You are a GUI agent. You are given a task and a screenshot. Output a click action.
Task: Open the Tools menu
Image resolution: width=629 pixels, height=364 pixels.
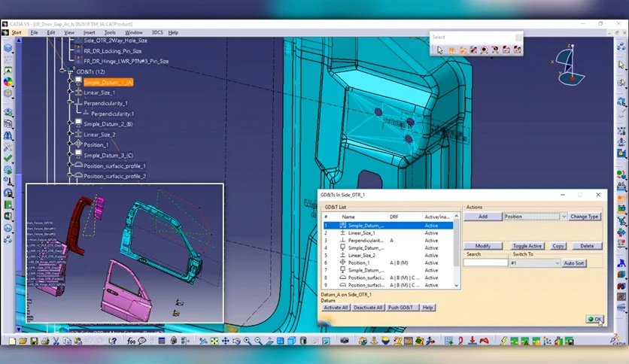110,32
